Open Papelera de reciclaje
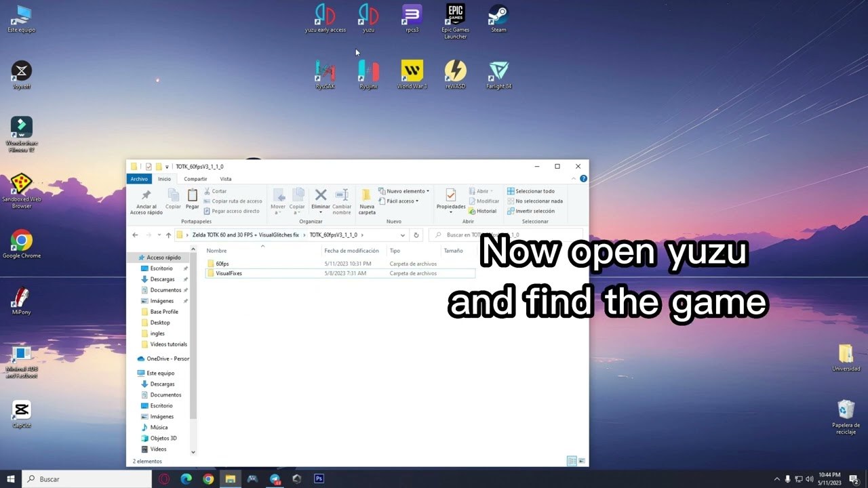This screenshot has width=868, height=488. pyautogui.click(x=846, y=417)
